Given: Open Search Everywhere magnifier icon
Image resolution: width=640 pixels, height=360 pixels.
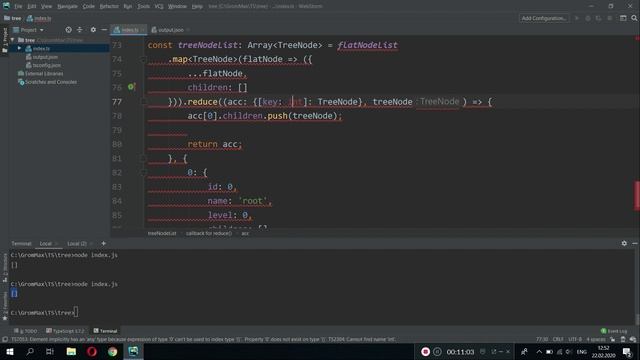Looking at the screenshot, I should coord(634,18).
